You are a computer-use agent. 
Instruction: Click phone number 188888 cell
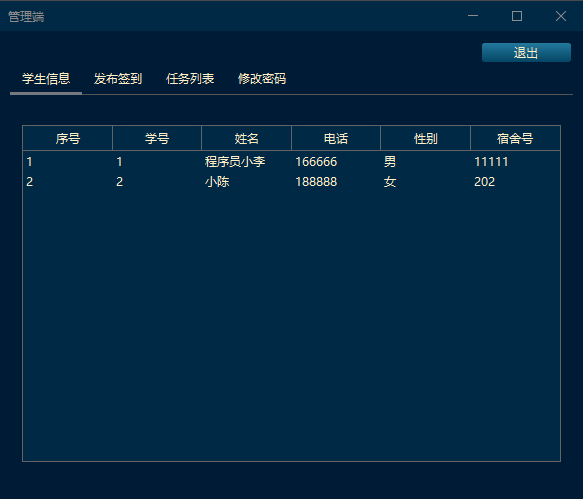coord(316,182)
